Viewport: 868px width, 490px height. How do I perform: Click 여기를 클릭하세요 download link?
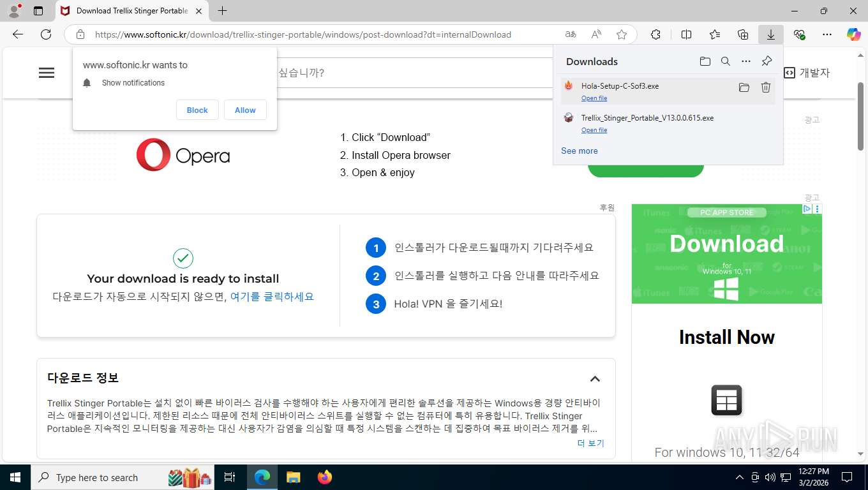coord(272,297)
